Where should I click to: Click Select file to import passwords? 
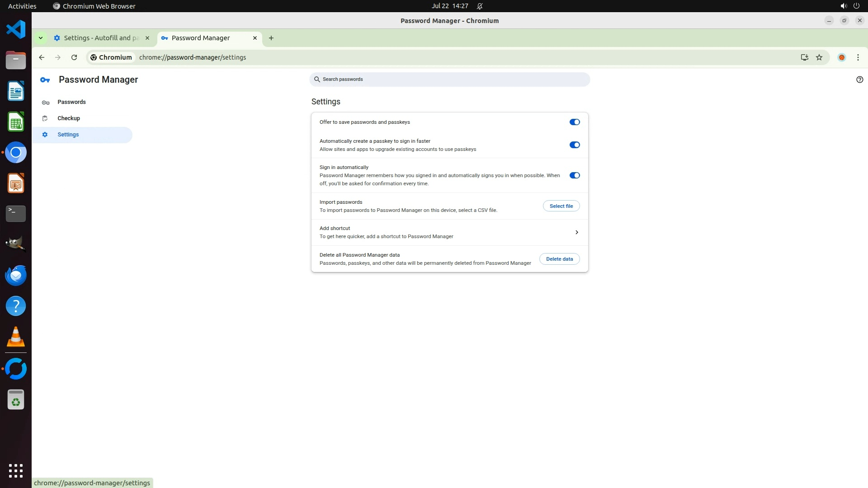(561, 206)
